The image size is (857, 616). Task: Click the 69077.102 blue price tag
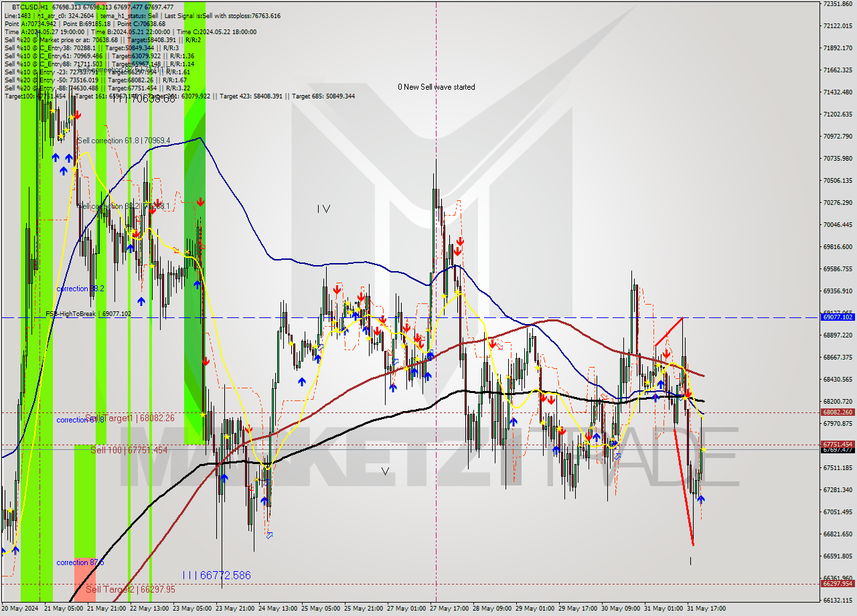pyautogui.click(x=837, y=317)
